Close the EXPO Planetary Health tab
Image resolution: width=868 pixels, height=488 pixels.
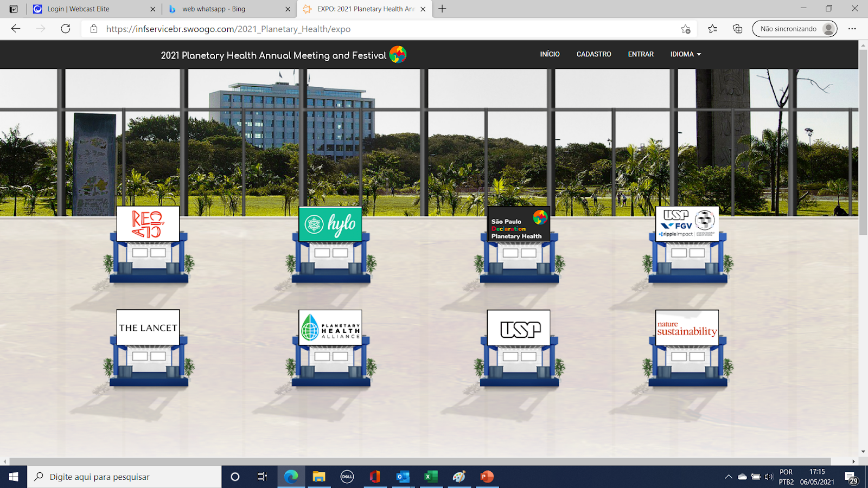pos(423,9)
